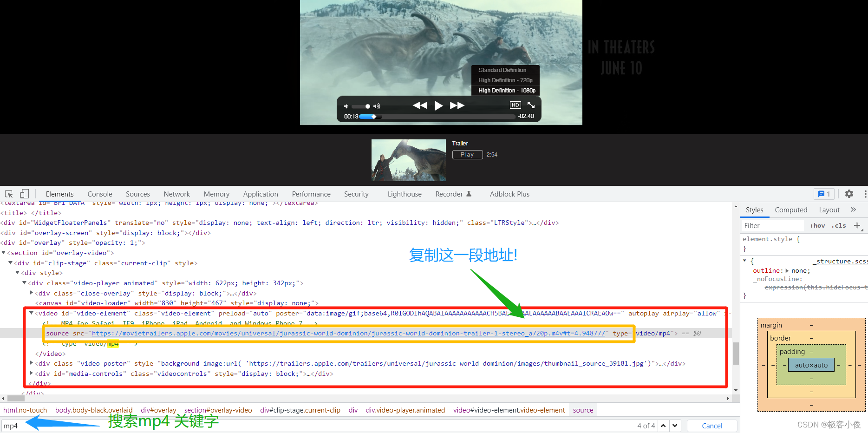Viewport: 868px width, 433px height.
Task: Show more sidebar panes chevron
Action: click(x=854, y=210)
